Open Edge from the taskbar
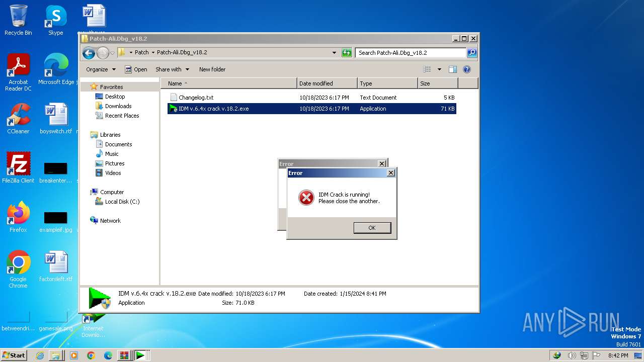The height and width of the screenshot is (362, 644). tap(108, 355)
